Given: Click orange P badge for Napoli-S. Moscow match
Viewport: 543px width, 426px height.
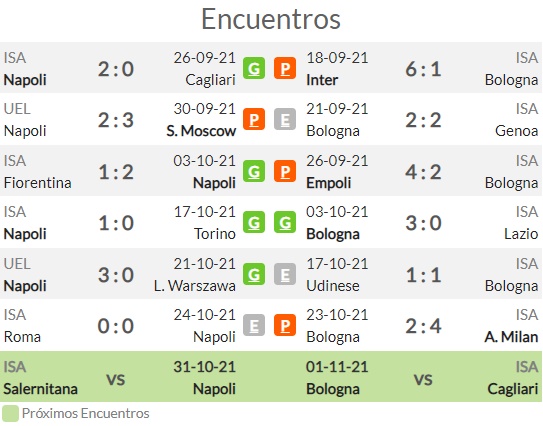Looking at the screenshot, I should point(254,119).
